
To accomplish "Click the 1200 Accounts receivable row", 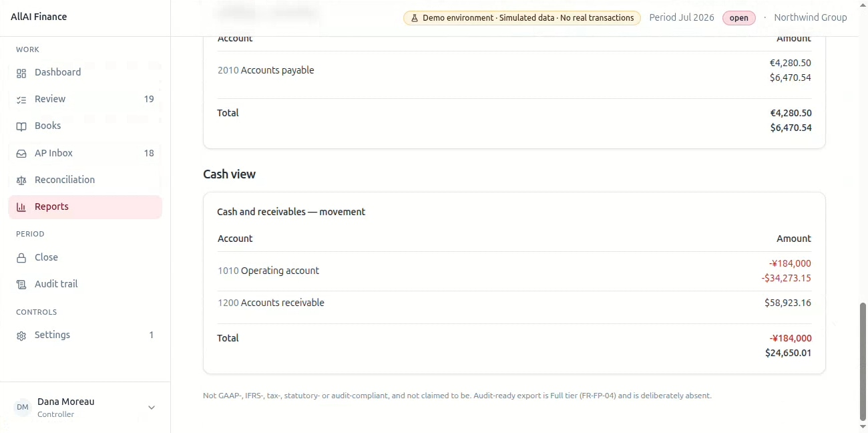I will (514, 303).
